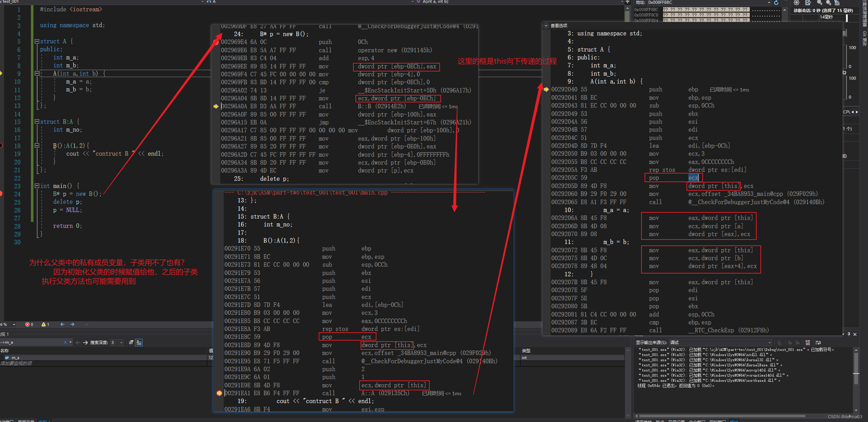This screenshot has width=868, height=422.
Task: Expand 查看选项 in disassembly window
Action: (546, 25)
